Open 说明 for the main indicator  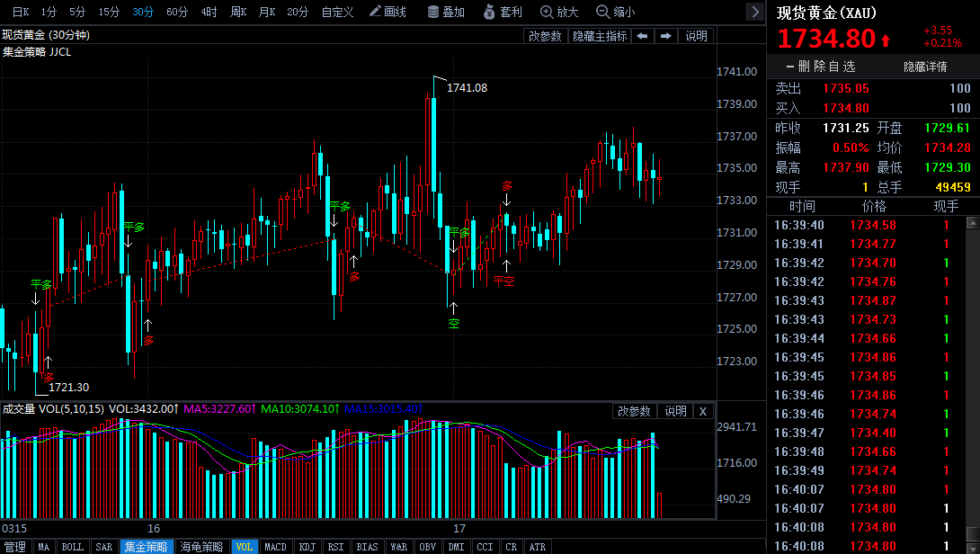point(696,36)
